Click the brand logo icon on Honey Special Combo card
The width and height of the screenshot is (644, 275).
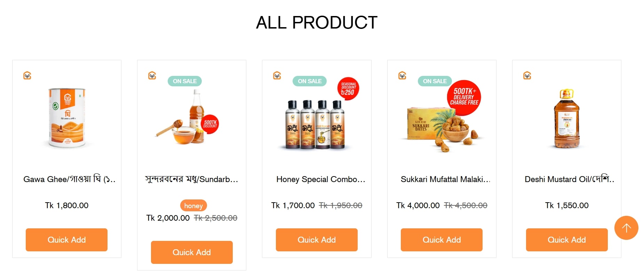coord(277,76)
